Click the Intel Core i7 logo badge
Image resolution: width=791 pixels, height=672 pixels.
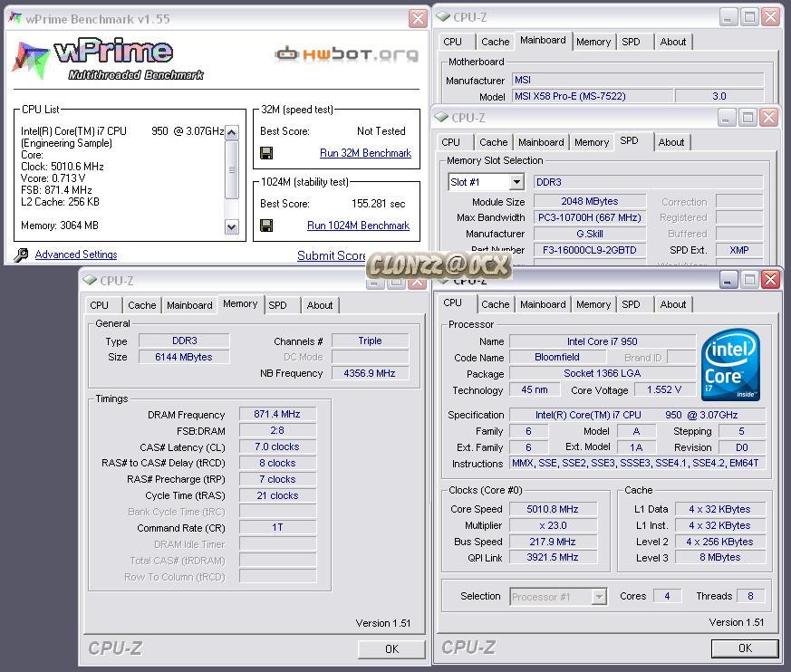click(x=730, y=365)
